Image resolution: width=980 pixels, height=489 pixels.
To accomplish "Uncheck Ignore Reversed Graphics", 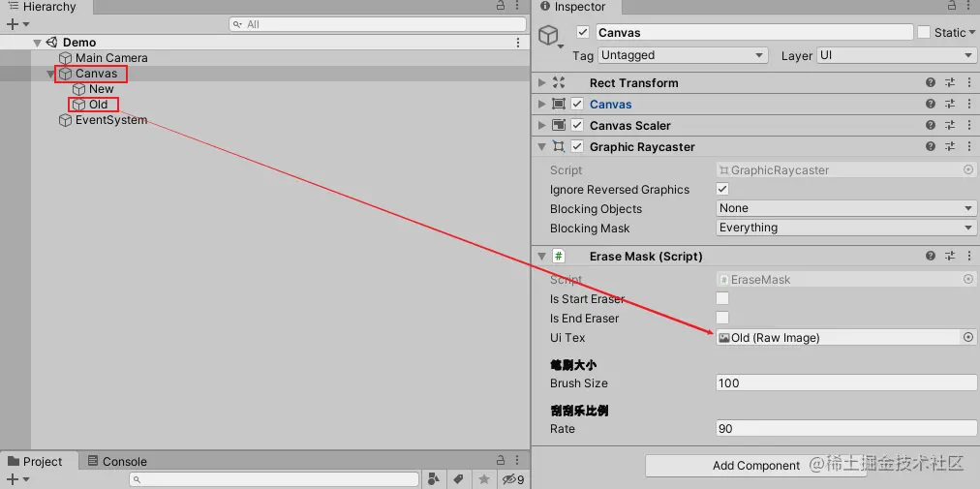I will [x=722, y=189].
